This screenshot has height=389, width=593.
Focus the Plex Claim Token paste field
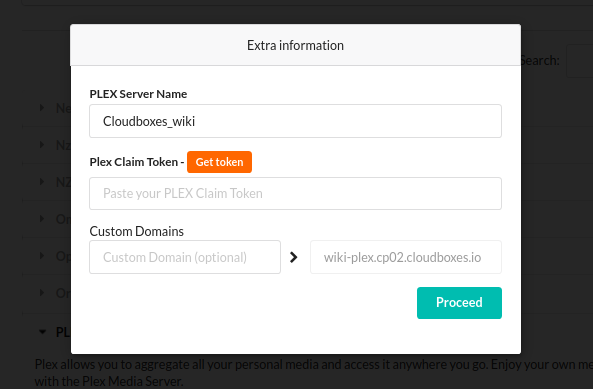click(x=295, y=194)
